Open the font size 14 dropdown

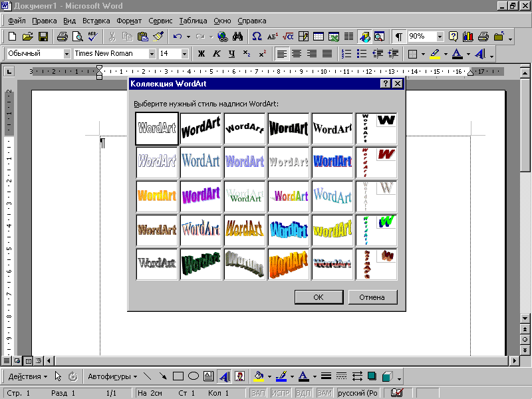[x=185, y=54]
